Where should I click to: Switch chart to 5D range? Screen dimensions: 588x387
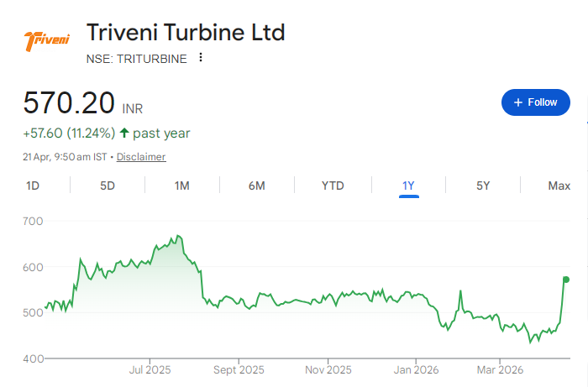tap(108, 186)
